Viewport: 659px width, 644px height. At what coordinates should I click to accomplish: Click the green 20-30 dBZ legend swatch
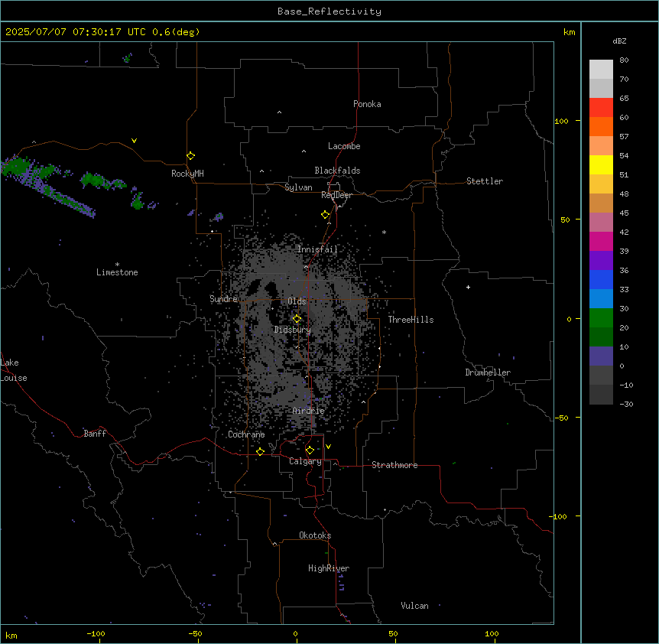coord(601,318)
